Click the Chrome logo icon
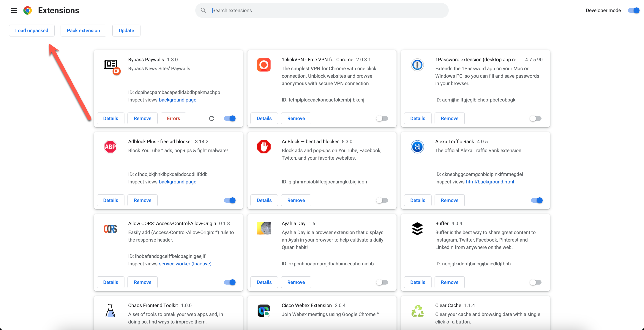Viewport: 644px width, 330px height. [x=28, y=10]
